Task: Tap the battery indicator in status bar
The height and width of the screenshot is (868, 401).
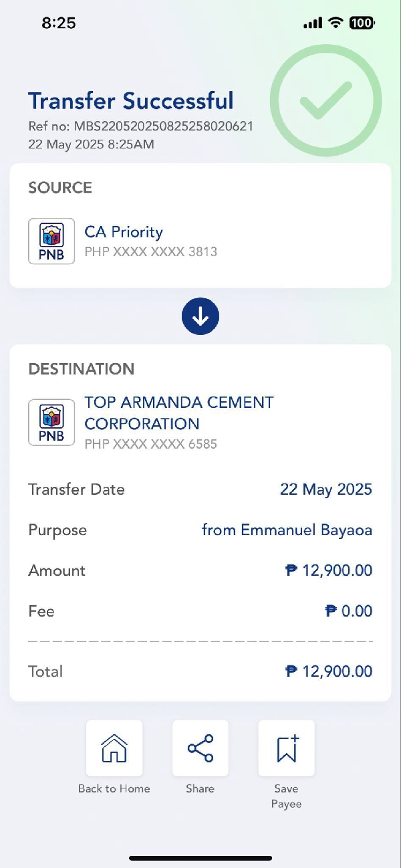Action: (x=362, y=23)
